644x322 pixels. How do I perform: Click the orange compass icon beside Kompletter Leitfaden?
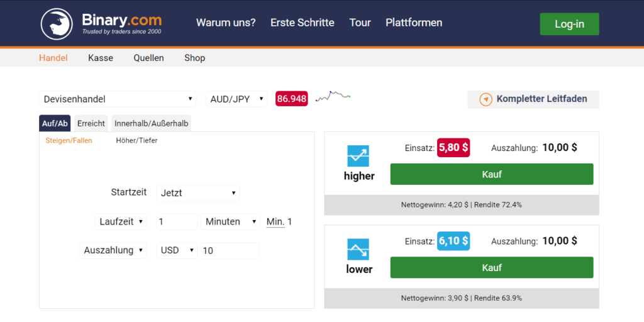(x=486, y=99)
